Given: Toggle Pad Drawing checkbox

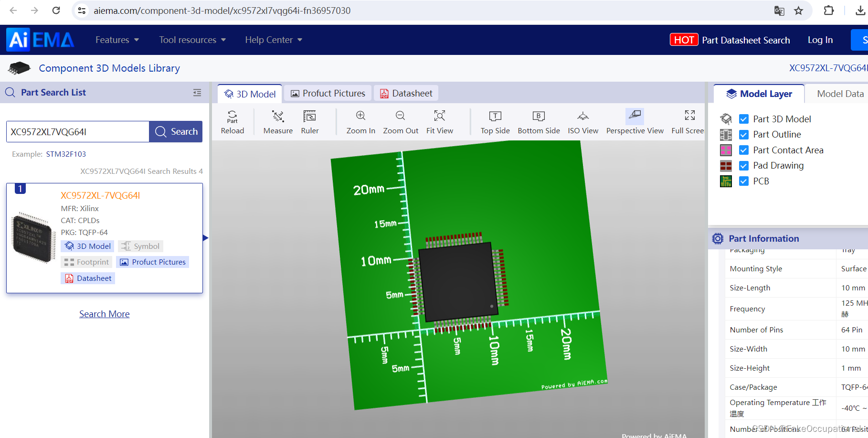Looking at the screenshot, I should pyautogui.click(x=743, y=166).
